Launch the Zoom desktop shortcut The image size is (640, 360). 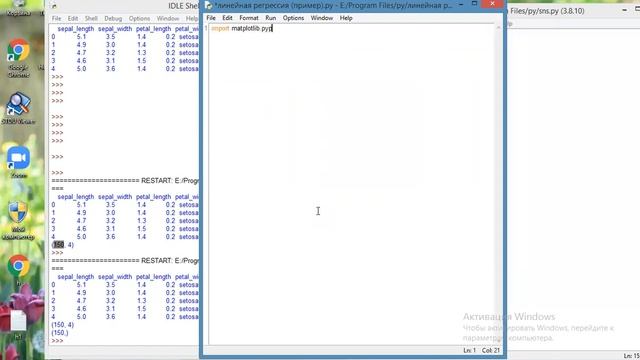click(18, 162)
